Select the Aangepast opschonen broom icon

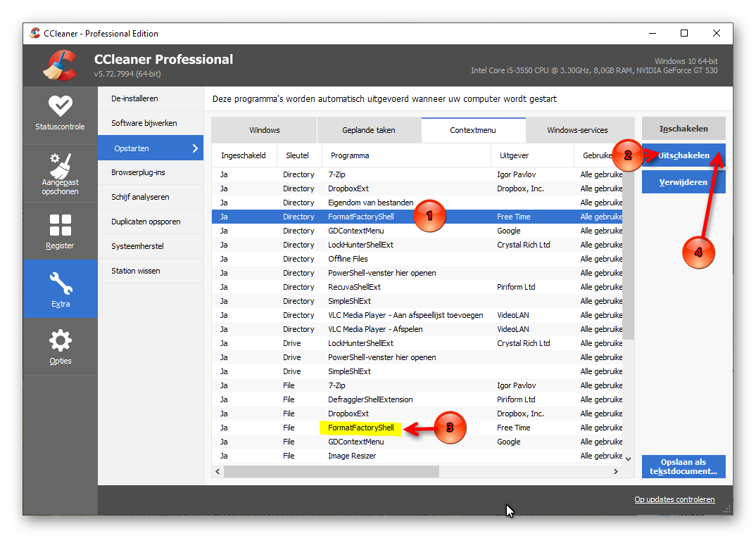pyautogui.click(x=61, y=165)
